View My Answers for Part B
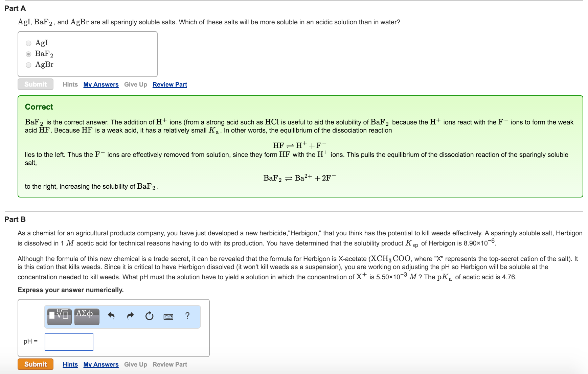The width and height of the screenshot is (588, 374). point(100,364)
